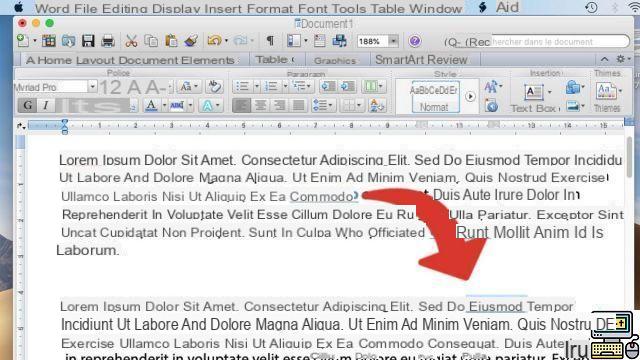Apply the ABC highlight color

(x=177, y=106)
